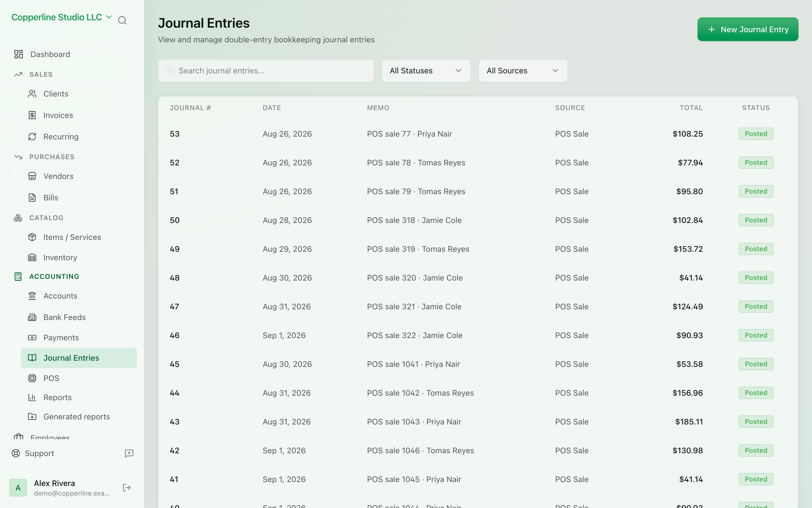Collapse the ACCOUNTING section header

(x=54, y=277)
